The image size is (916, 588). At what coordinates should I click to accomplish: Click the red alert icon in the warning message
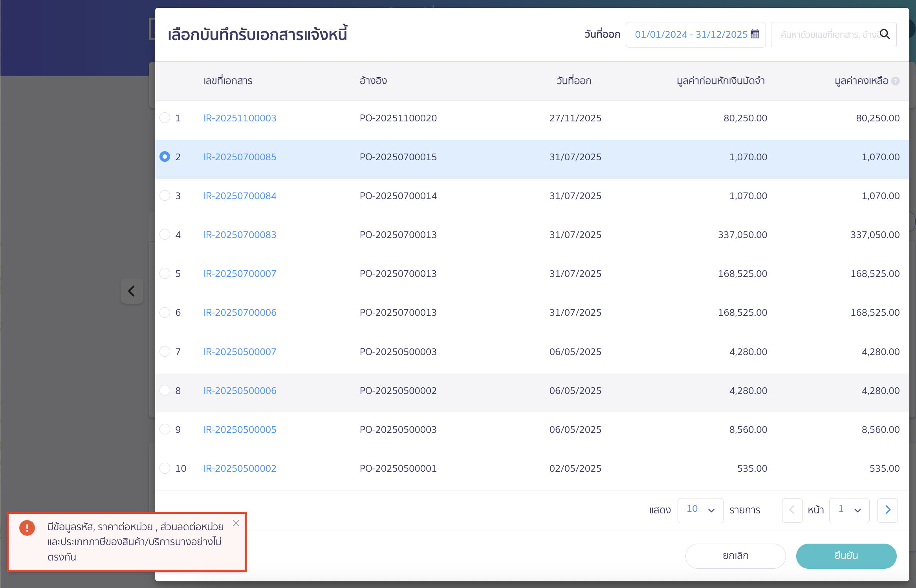27,528
